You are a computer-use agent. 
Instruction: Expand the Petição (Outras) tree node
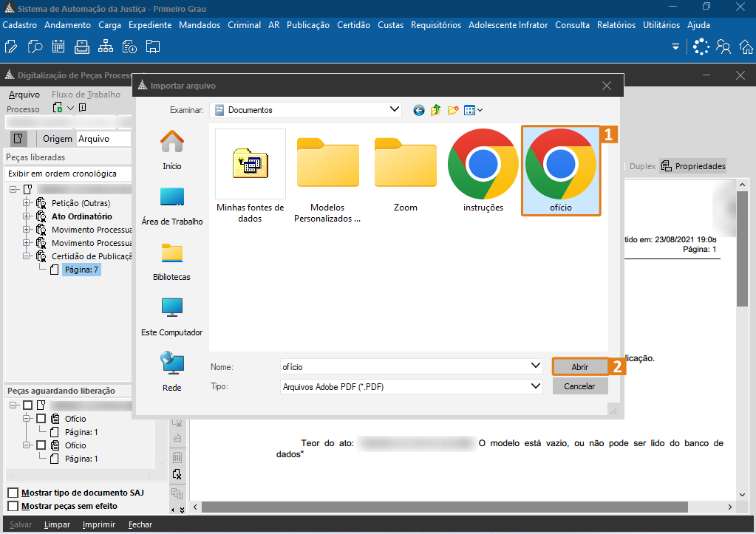pos(27,203)
